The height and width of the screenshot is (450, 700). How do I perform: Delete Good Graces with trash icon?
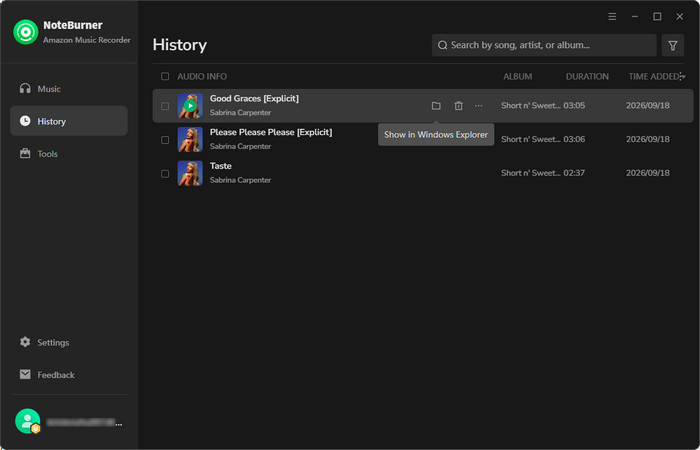click(458, 106)
